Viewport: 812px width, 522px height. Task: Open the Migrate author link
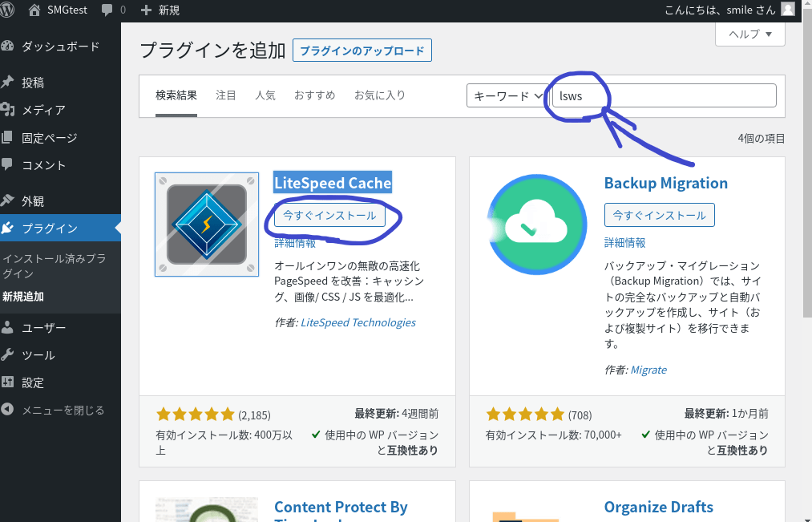[x=648, y=370]
